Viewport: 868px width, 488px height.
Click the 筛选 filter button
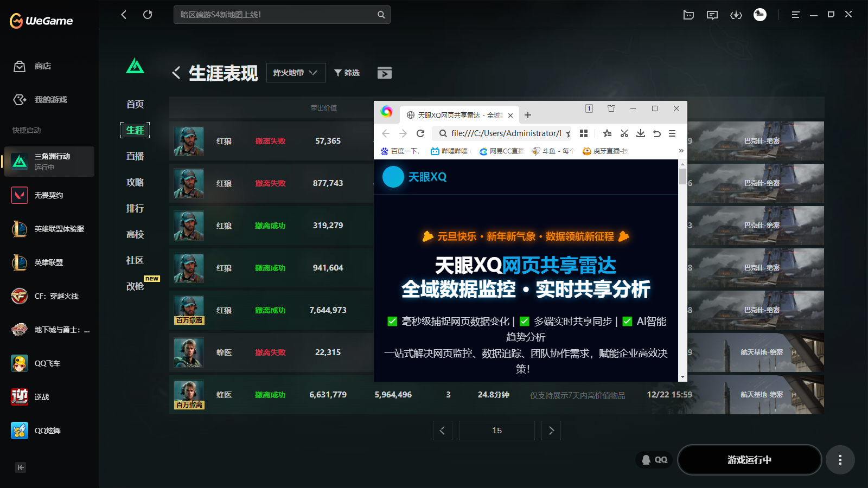(x=347, y=72)
